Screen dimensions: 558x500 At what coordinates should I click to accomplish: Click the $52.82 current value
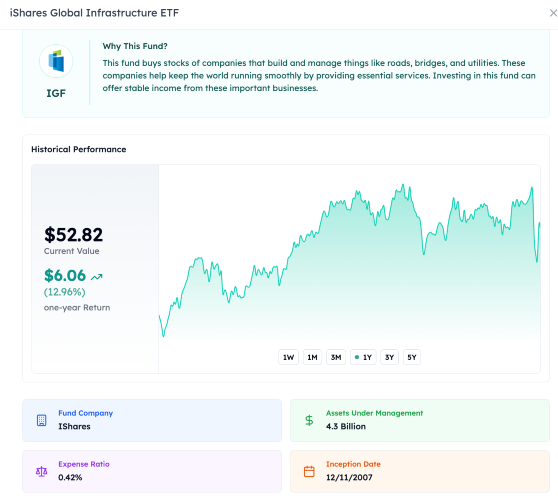tap(73, 235)
